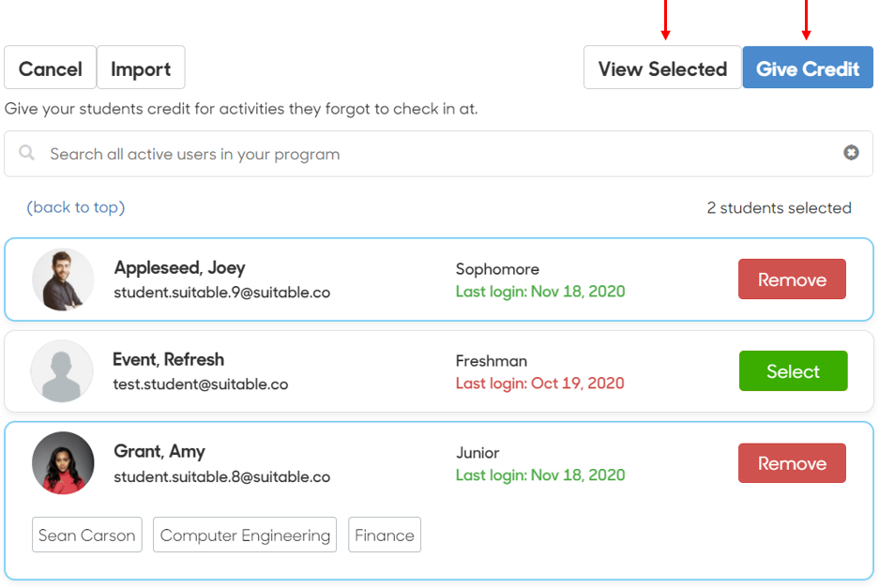Click the Cancel button
Viewport: 879px width, 588px height.
[x=51, y=68]
